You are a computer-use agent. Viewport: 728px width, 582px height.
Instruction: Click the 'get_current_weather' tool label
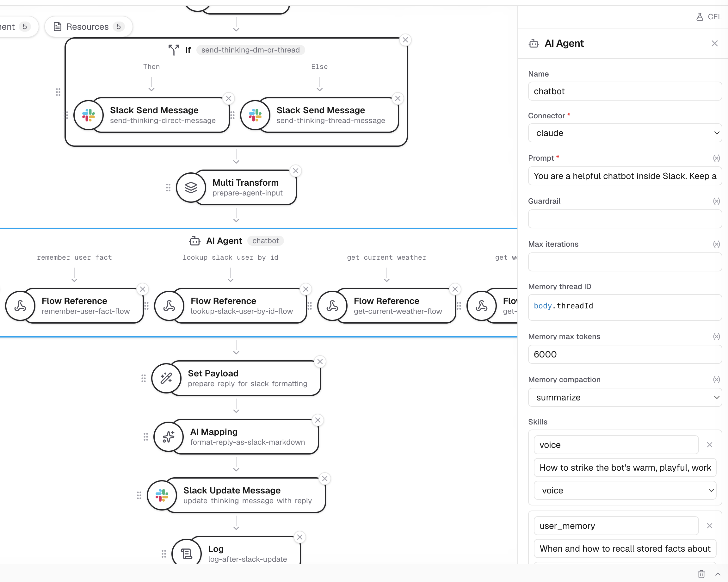coord(386,257)
